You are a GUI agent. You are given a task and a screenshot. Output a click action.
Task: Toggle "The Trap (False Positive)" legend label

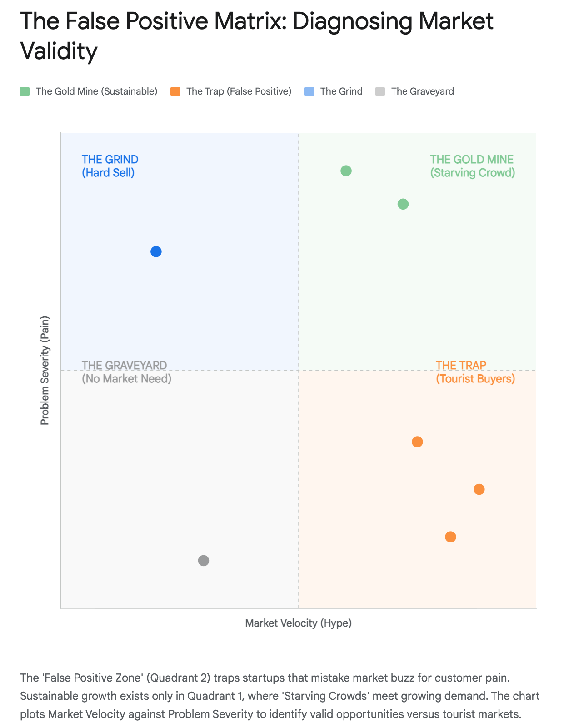pyautogui.click(x=239, y=91)
